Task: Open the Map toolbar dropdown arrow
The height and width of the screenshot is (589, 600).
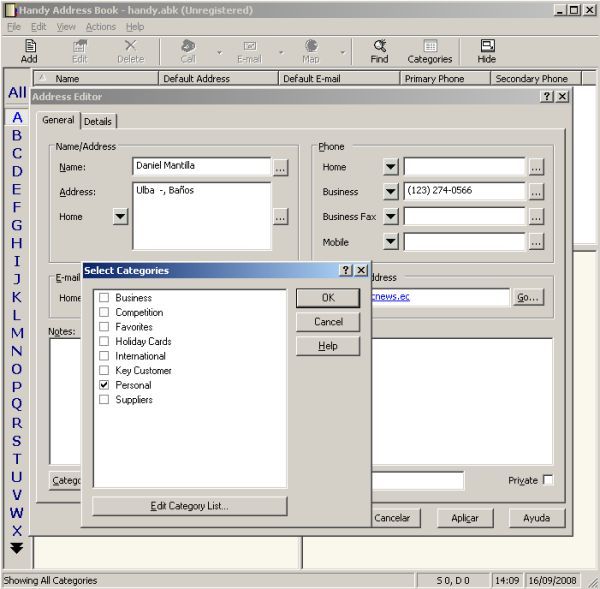Action: (342, 52)
